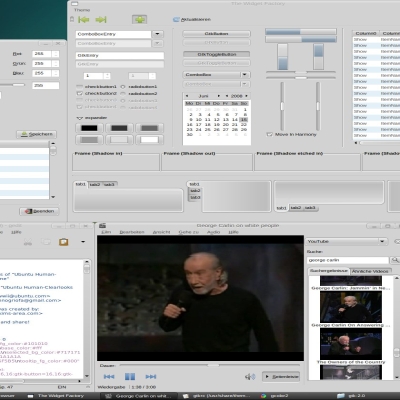Open the Theme menu in Widget Factory
The height and width of the screenshot is (400, 400).
82,10
